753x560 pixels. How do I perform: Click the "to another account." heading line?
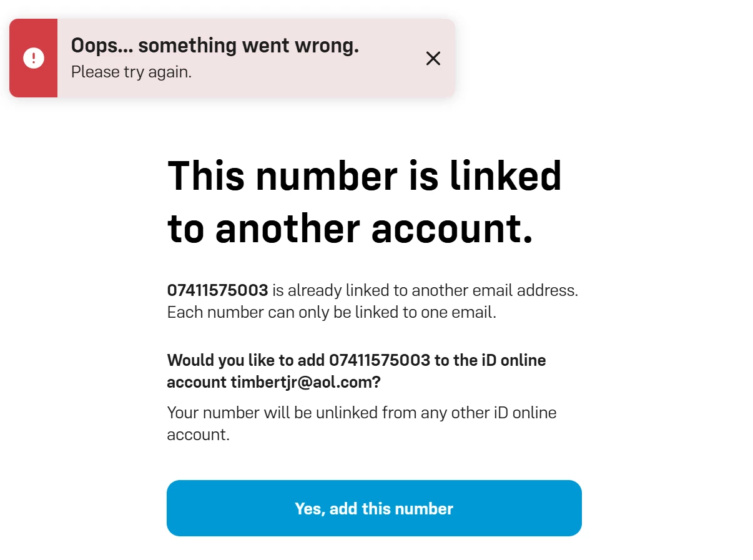tap(350, 228)
